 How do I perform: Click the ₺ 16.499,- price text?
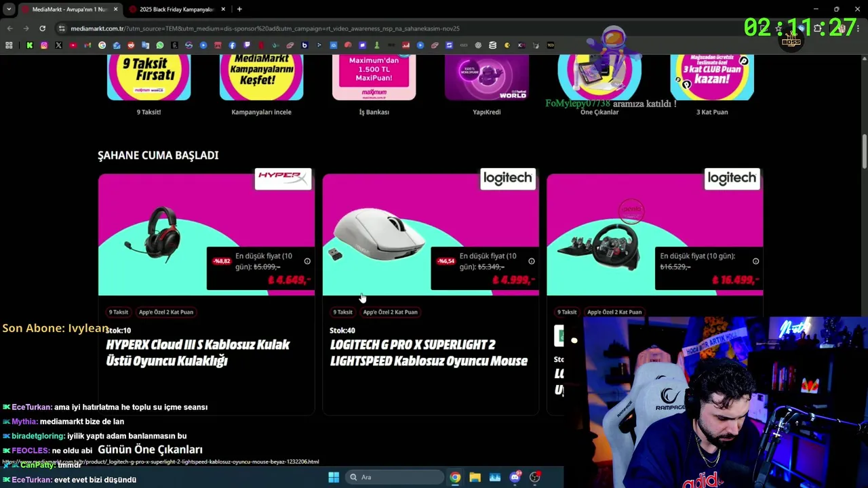[735, 280]
